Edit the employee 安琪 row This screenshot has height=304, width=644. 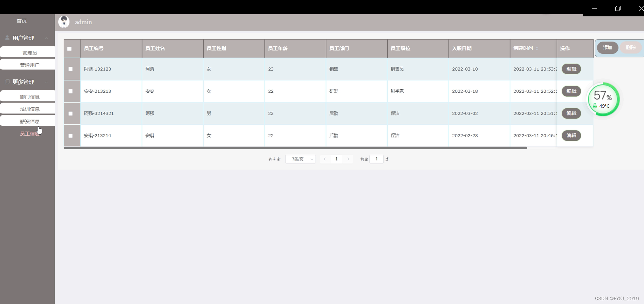coord(571,135)
